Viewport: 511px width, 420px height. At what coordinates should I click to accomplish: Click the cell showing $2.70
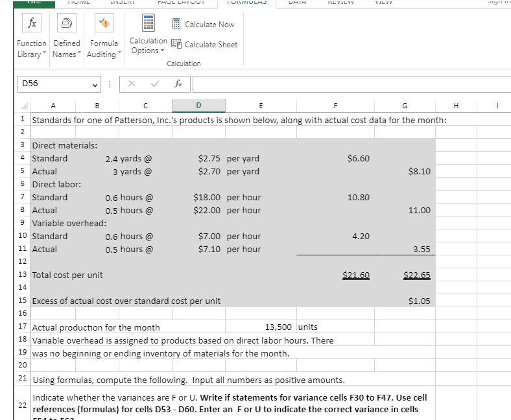pyautogui.click(x=198, y=171)
